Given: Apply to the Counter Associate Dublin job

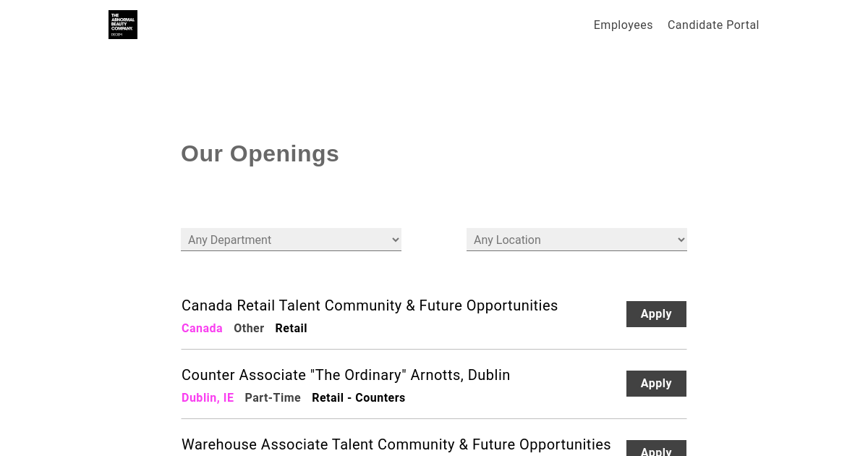Looking at the screenshot, I should click(x=656, y=384).
